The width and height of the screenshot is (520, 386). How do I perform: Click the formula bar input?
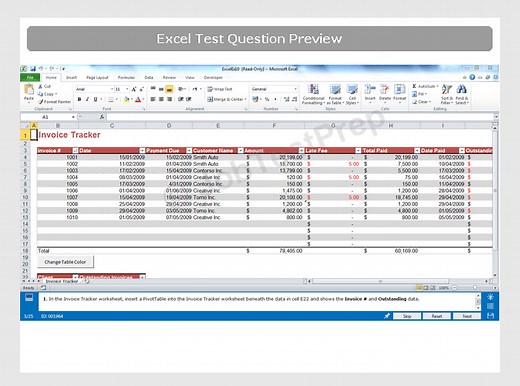pos(300,117)
